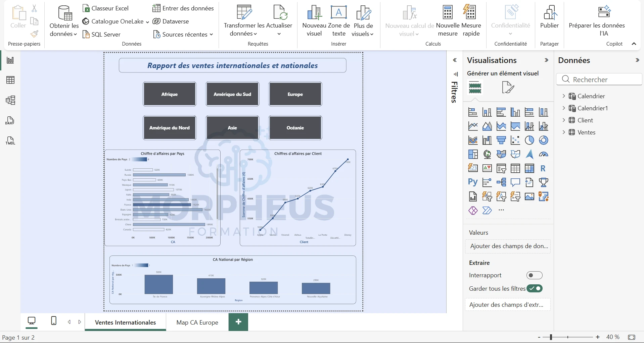Image resolution: width=644 pixels, height=343 pixels.
Task: Open Report view in left sidebar
Action: tap(10, 60)
